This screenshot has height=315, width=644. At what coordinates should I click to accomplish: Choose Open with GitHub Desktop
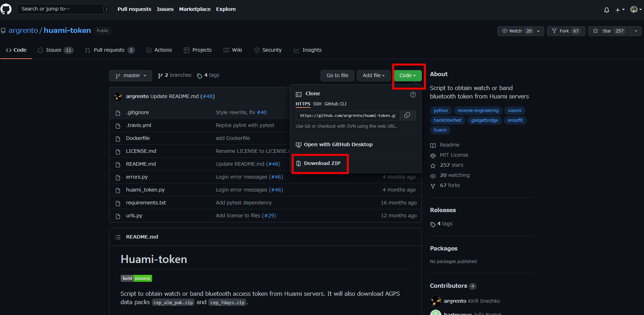coord(338,144)
